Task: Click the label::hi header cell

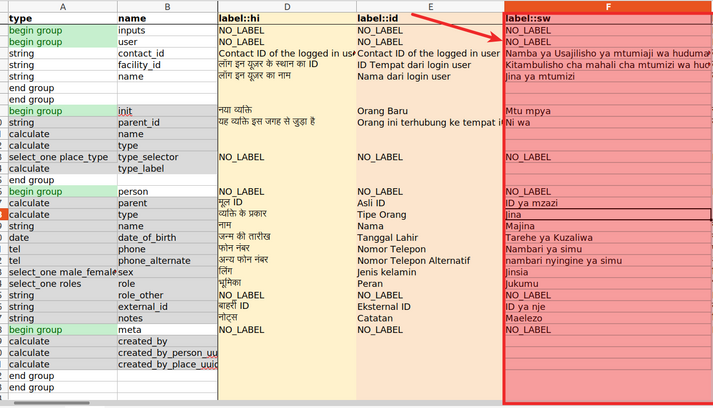Action: click(287, 19)
